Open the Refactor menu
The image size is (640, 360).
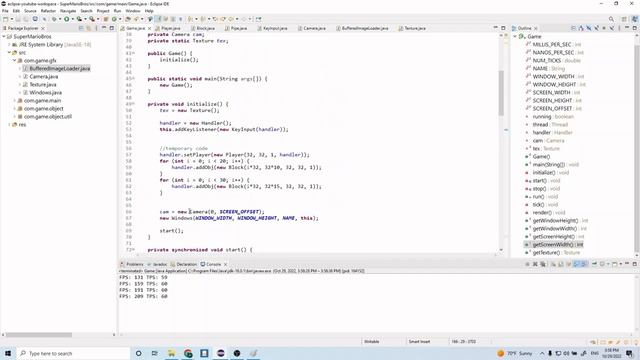[x=48, y=11]
